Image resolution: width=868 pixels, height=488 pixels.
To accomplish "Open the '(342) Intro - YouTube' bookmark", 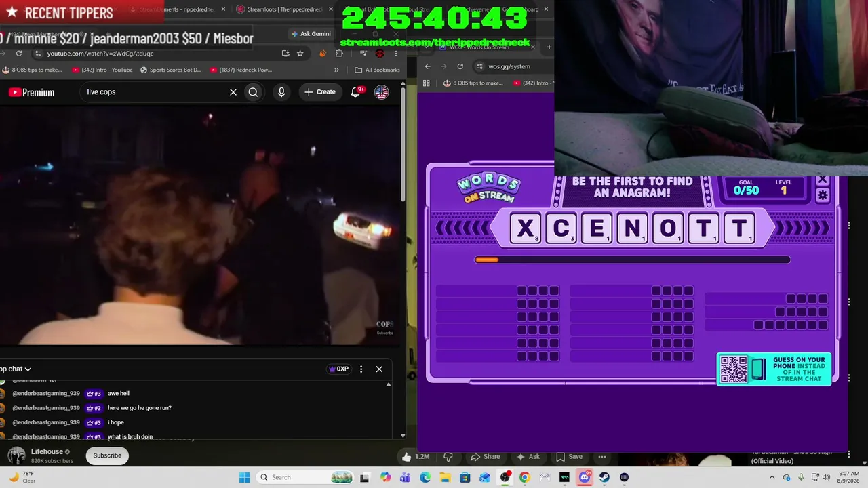I will click(102, 70).
